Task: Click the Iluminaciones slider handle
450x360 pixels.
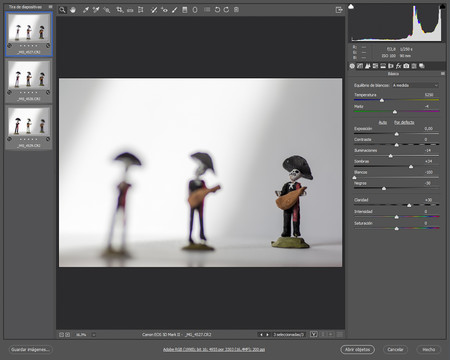Action: pyautogui.click(x=391, y=156)
